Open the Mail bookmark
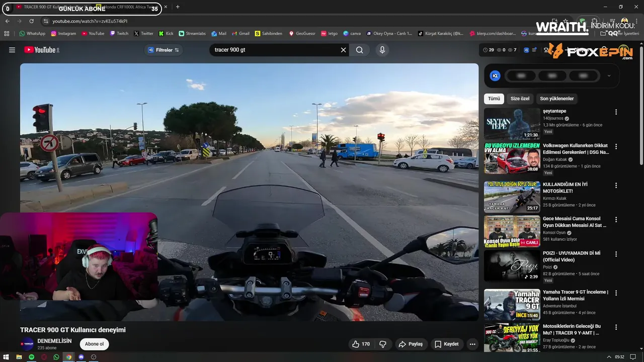644x362 pixels. coord(218,34)
